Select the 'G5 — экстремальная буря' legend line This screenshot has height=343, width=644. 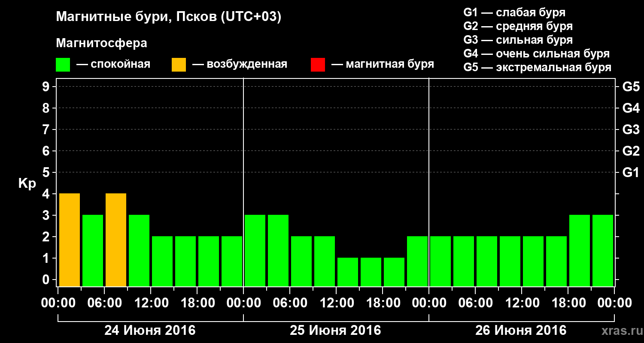click(x=538, y=68)
